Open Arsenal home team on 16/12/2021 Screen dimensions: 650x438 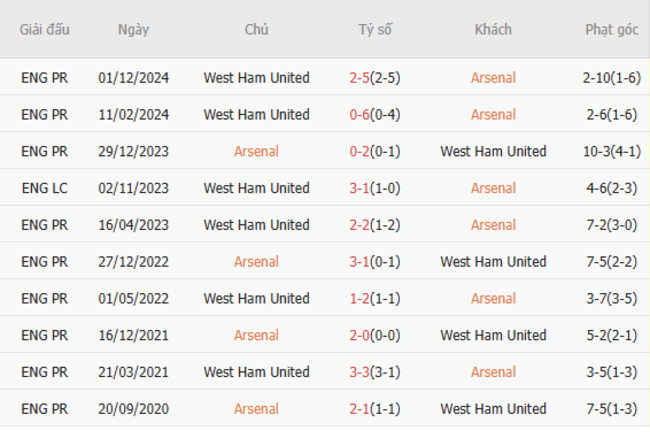coord(256,335)
